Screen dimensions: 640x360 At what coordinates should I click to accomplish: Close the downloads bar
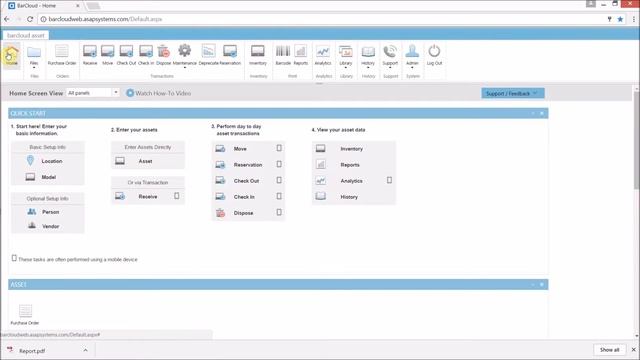point(633,350)
